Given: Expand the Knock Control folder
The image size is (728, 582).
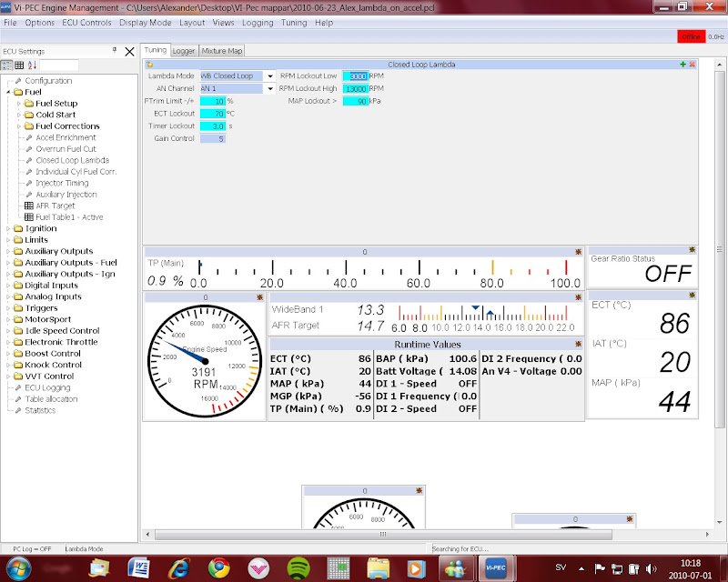Looking at the screenshot, I should click(8, 365).
